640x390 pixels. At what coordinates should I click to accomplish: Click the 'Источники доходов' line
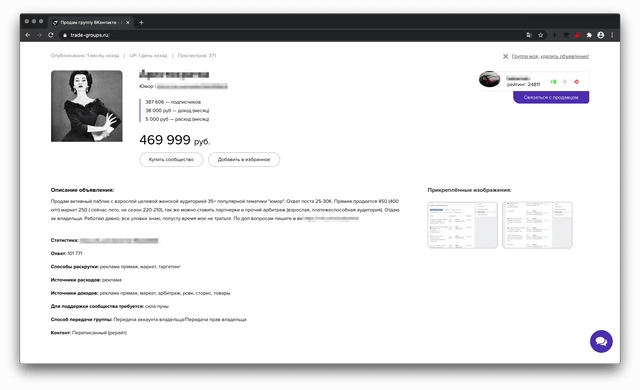coord(140,293)
